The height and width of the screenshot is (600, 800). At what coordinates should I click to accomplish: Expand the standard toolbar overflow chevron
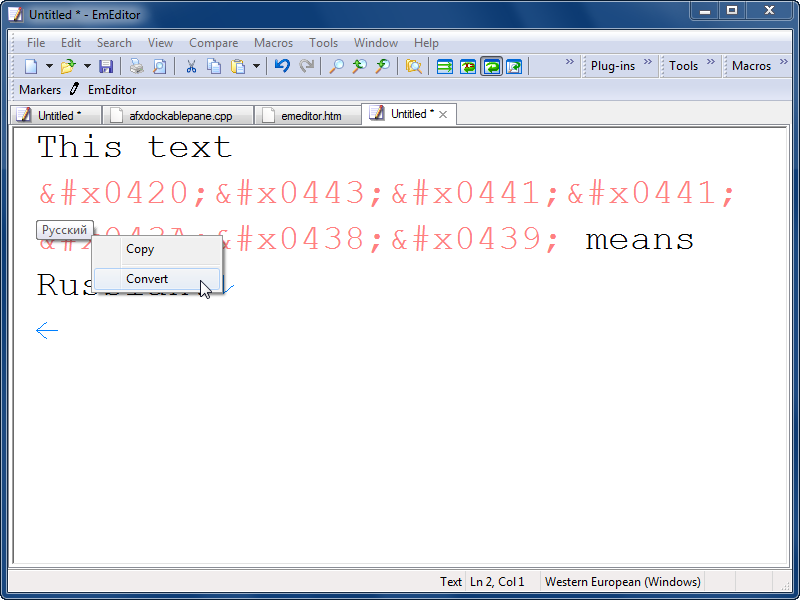pos(570,62)
